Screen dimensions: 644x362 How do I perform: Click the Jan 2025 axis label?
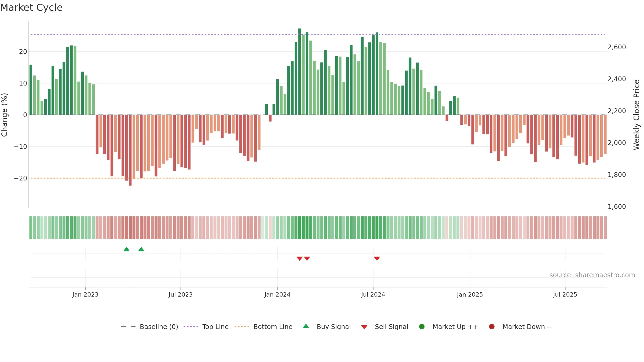coord(470,294)
